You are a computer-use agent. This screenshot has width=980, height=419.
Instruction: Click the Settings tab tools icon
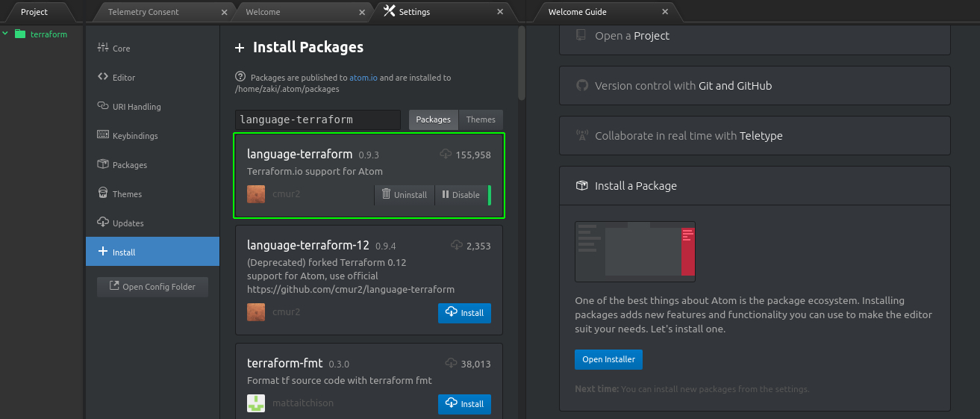click(x=389, y=12)
